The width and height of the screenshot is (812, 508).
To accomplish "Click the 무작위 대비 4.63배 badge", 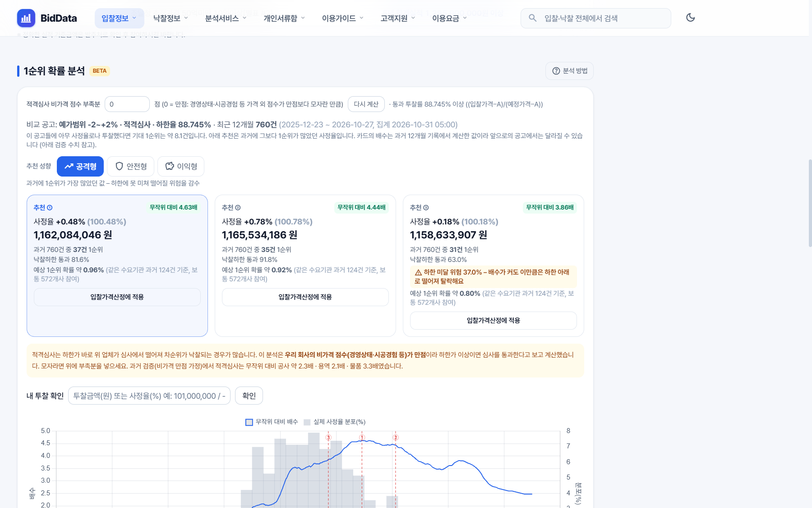I will [x=174, y=207].
